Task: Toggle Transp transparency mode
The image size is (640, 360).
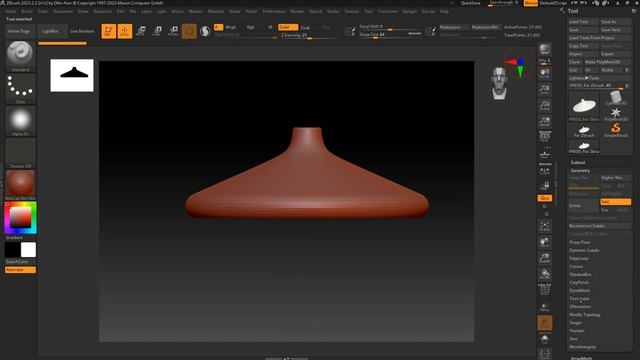Action: pos(544,307)
